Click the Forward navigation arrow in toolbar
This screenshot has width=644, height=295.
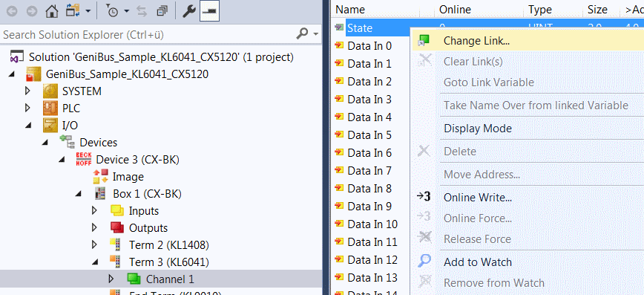click(32, 12)
